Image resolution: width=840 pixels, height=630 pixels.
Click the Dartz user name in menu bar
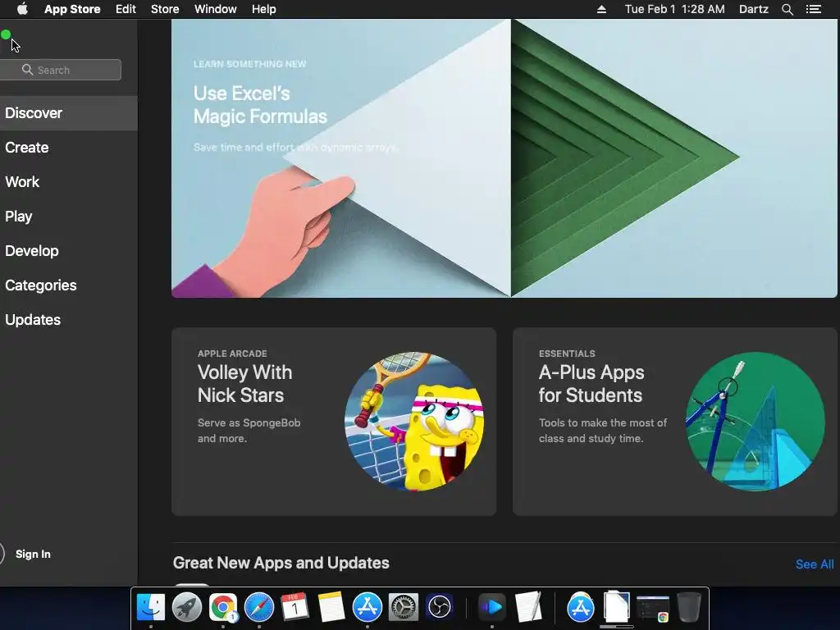[753, 9]
